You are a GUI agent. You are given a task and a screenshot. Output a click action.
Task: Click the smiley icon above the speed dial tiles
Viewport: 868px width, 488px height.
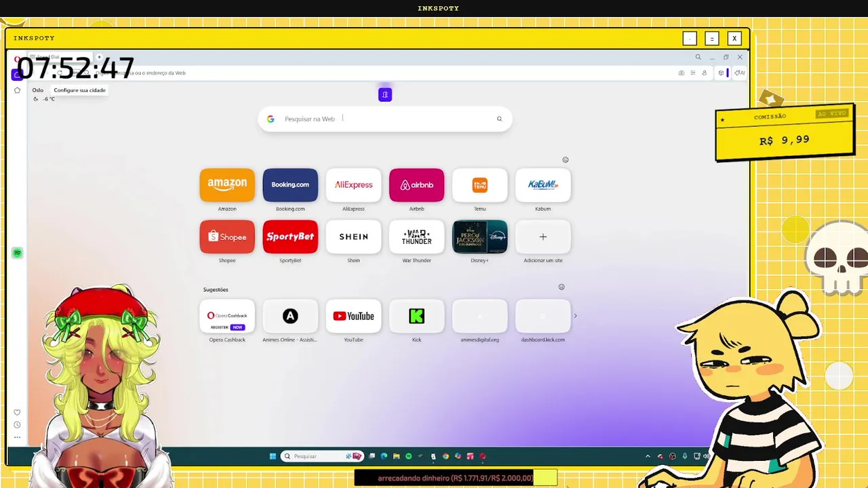(x=566, y=160)
